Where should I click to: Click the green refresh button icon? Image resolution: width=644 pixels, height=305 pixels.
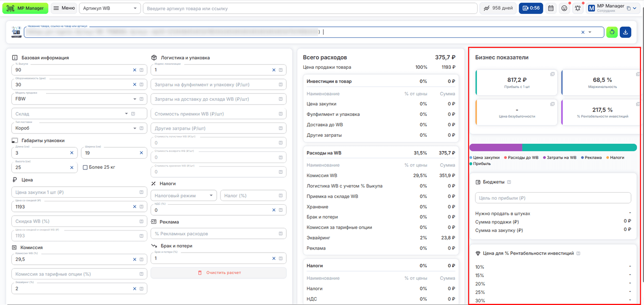(x=612, y=32)
